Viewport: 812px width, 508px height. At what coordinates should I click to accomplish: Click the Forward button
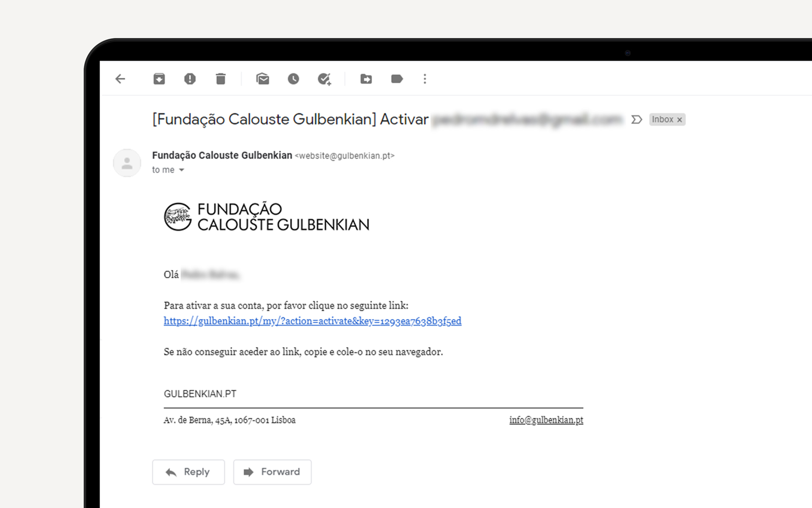tap(273, 472)
